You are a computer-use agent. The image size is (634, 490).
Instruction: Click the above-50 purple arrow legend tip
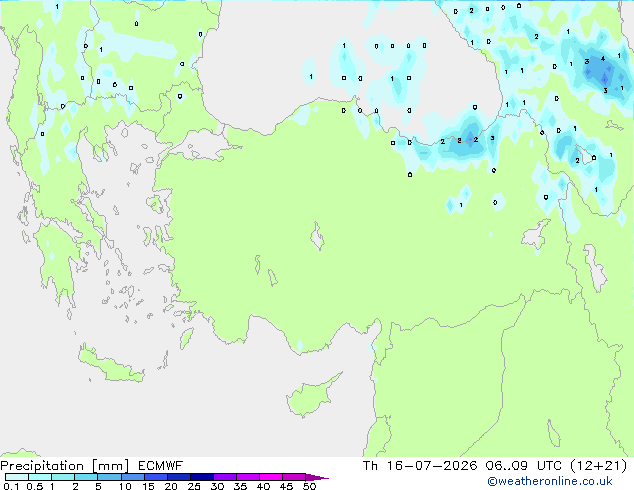[317, 477]
